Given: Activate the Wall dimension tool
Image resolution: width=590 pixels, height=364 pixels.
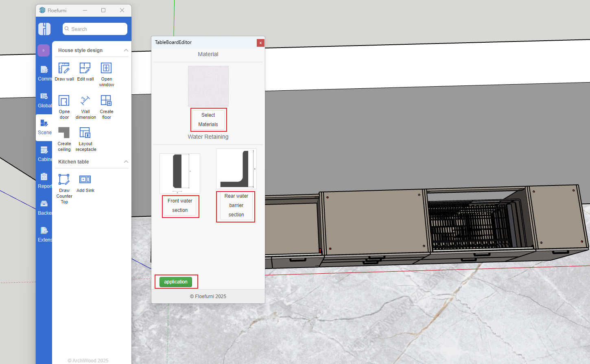Looking at the screenshot, I should (x=85, y=101).
